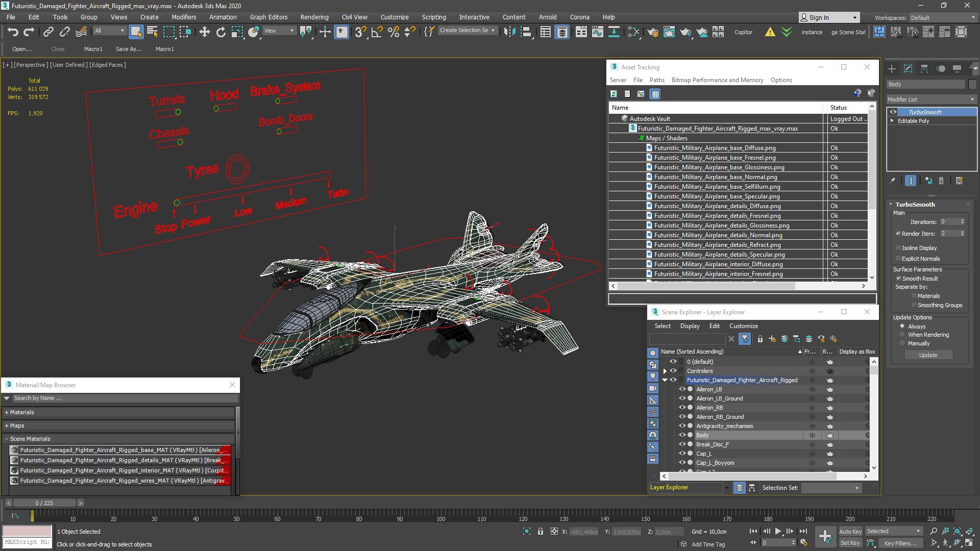This screenshot has height=551, width=980.
Task: Enable separate by Smoothing Groups checkbox
Action: [914, 305]
